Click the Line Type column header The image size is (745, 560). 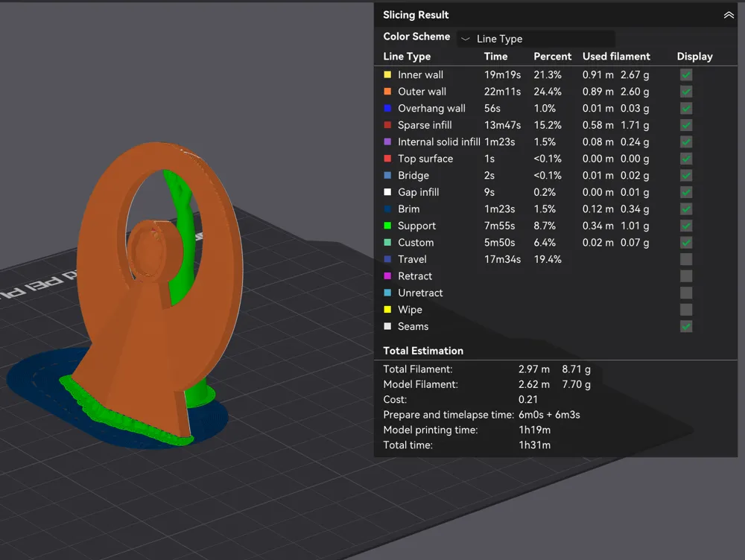(x=407, y=57)
